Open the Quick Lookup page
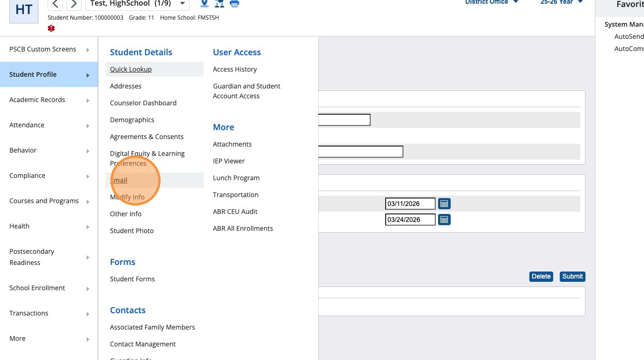Screen dimensions: 644x360 point(131,69)
